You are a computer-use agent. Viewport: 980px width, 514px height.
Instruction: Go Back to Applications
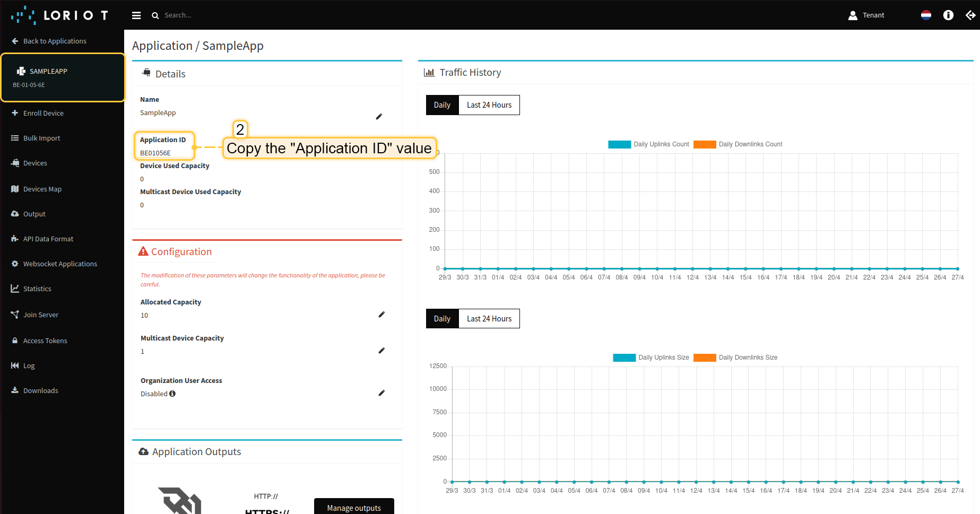[x=54, y=41]
